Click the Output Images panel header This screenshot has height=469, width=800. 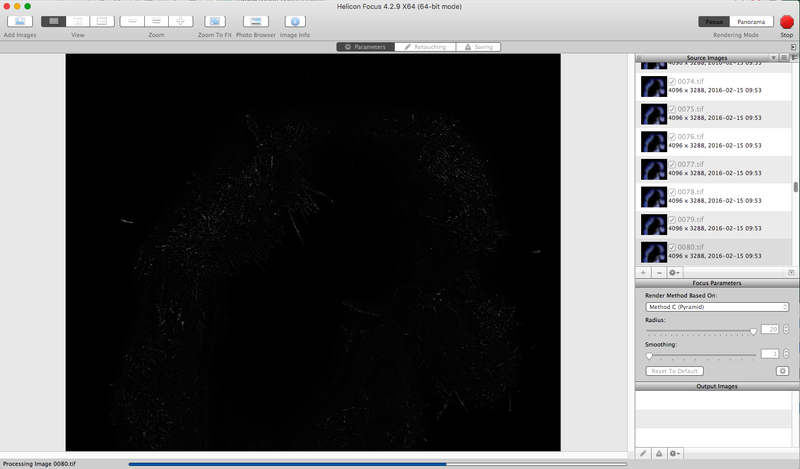717,386
